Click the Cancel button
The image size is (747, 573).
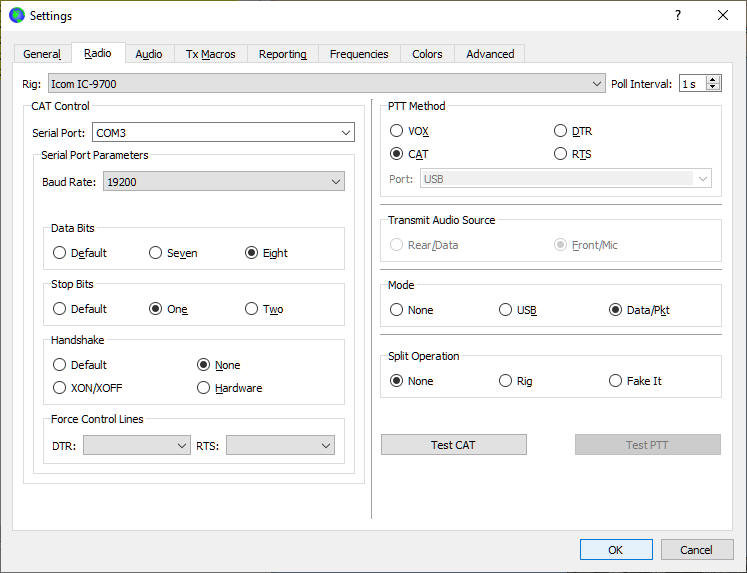point(696,550)
